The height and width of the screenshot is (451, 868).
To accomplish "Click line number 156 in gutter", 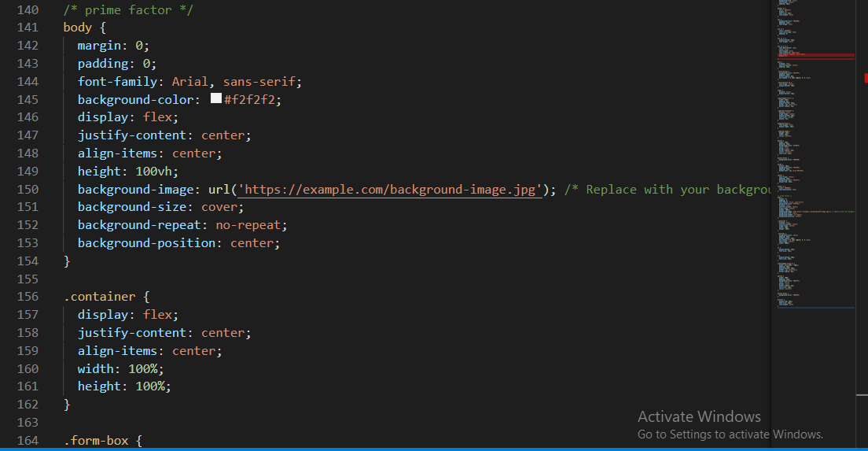I will [x=28, y=297].
